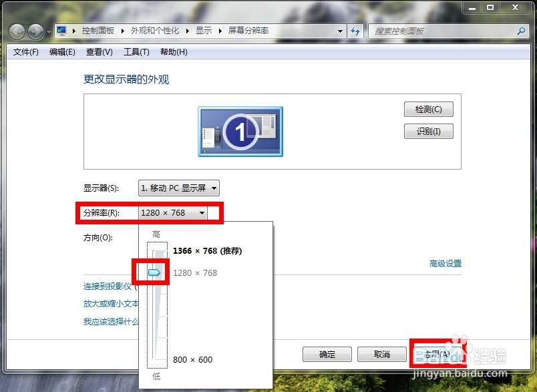
Task: Confirm settings with the 确定 button
Action: tap(327, 355)
